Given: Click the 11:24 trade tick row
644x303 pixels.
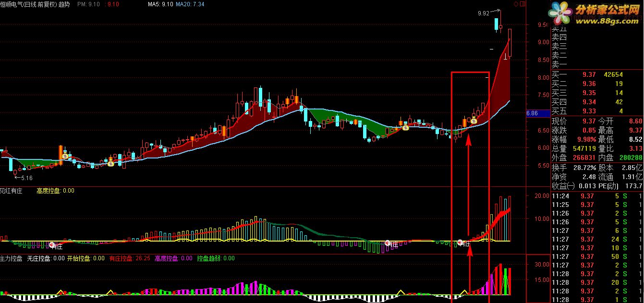Looking at the screenshot, I should pyautogui.click(x=597, y=196).
